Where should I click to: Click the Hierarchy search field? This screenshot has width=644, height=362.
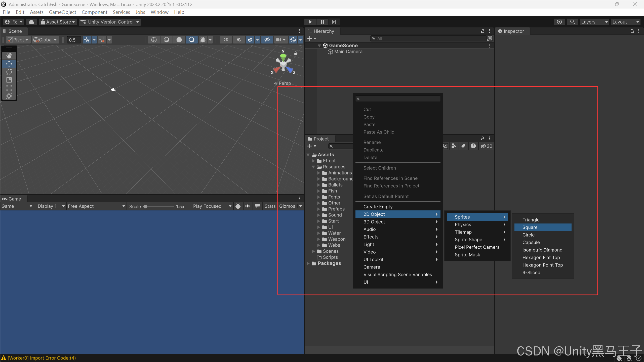(428, 38)
